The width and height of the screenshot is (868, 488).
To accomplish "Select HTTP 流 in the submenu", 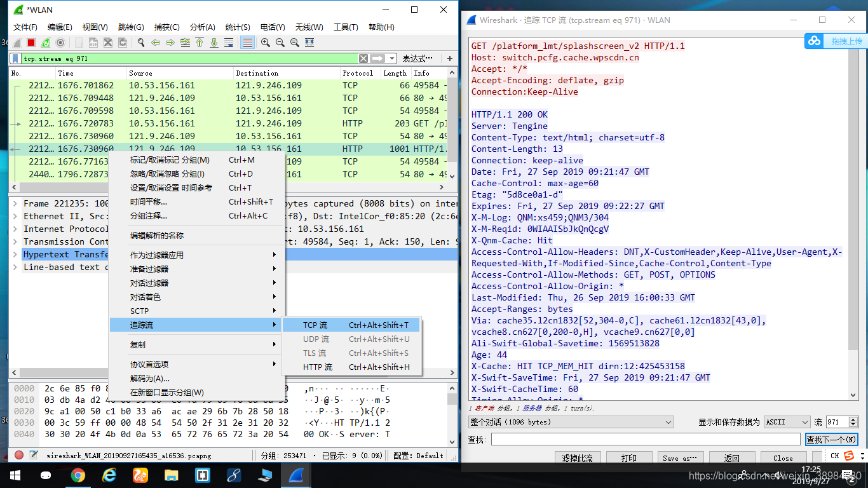I will tap(351, 367).
